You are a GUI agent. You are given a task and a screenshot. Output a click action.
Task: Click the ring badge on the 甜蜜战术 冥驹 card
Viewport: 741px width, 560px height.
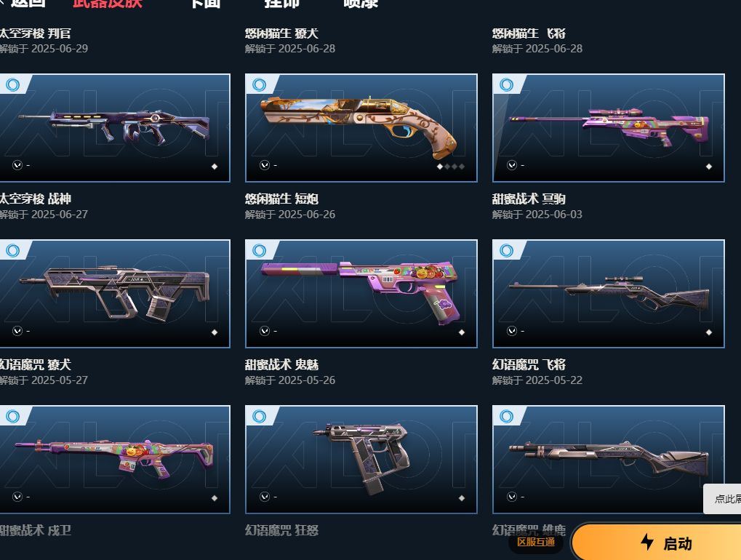[x=507, y=84]
